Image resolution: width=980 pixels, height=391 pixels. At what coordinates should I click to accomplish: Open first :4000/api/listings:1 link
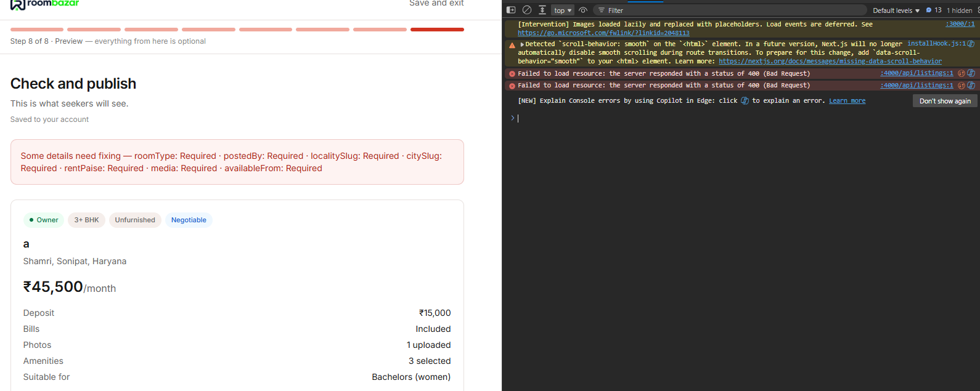tap(917, 73)
